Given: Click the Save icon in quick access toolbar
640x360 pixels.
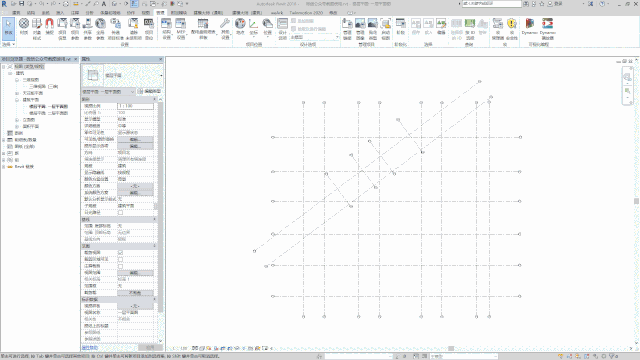Looking at the screenshot, I should click(x=21, y=4).
